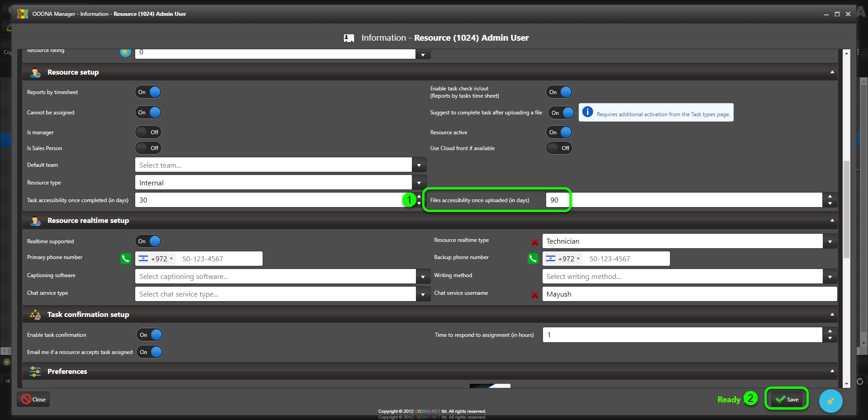868x420 pixels.
Task: Open the Resource realtime type dropdown arrow
Action: point(830,241)
